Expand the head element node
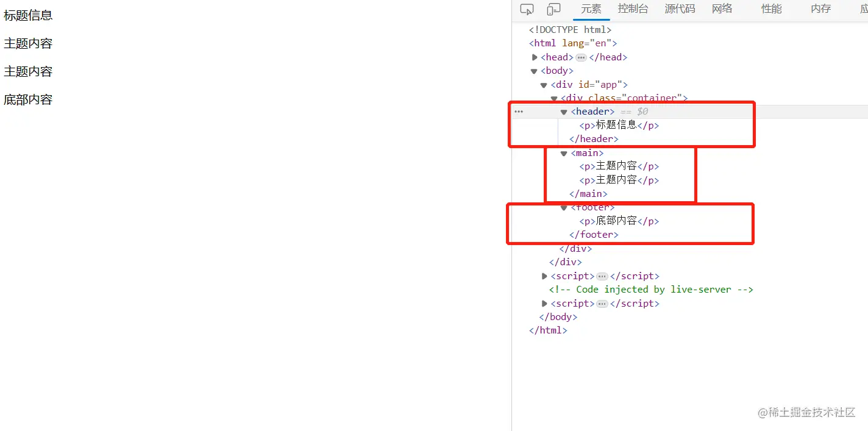Screen dimensions: 868x431 pyautogui.click(x=535, y=57)
